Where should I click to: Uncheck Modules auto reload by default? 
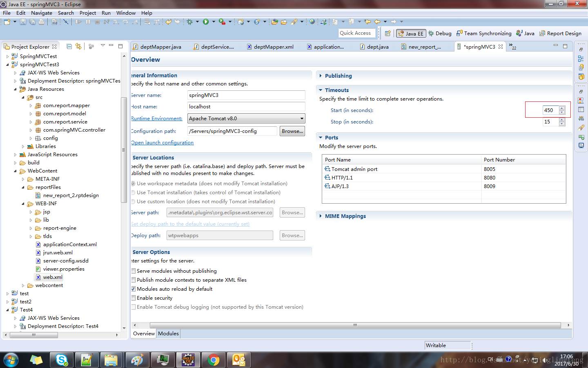point(134,289)
